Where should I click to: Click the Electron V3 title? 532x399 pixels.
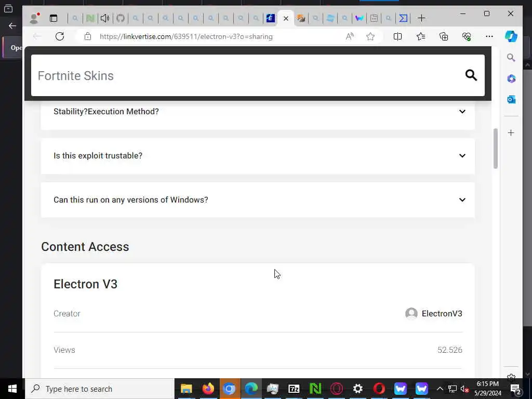pyautogui.click(x=86, y=284)
